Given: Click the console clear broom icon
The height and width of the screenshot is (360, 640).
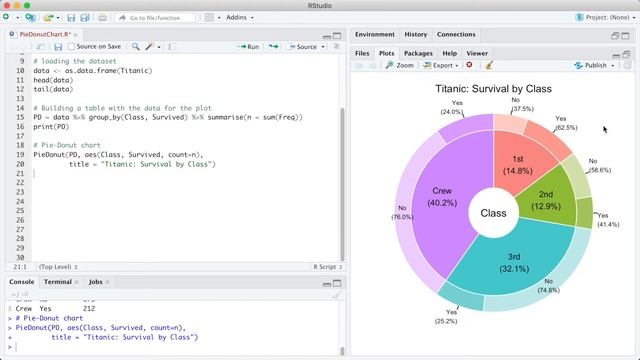Looking at the screenshot, I should click(336, 294).
